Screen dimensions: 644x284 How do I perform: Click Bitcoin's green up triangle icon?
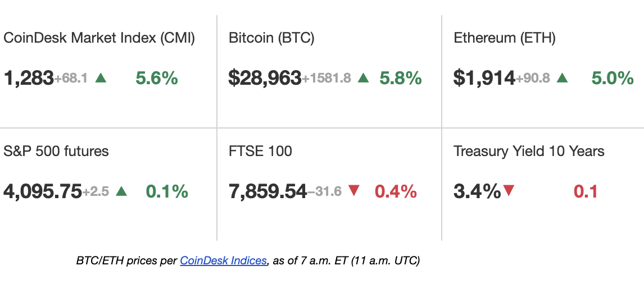coord(364,78)
